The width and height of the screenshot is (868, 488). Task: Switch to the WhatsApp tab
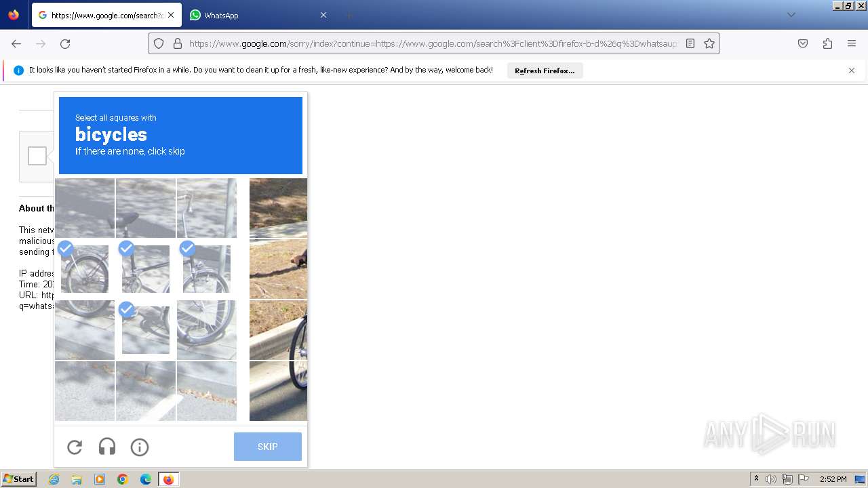point(258,15)
